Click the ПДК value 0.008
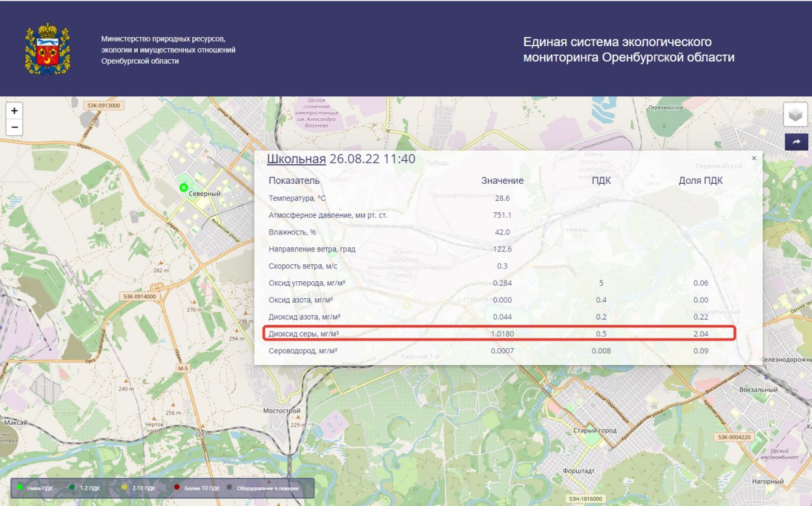Viewport: 812px width, 506px height. coord(602,351)
